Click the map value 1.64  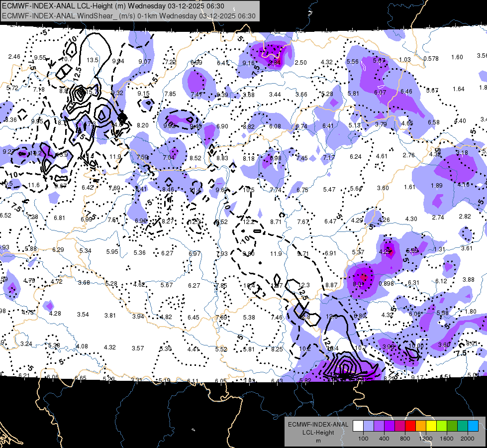pos(459,89)
